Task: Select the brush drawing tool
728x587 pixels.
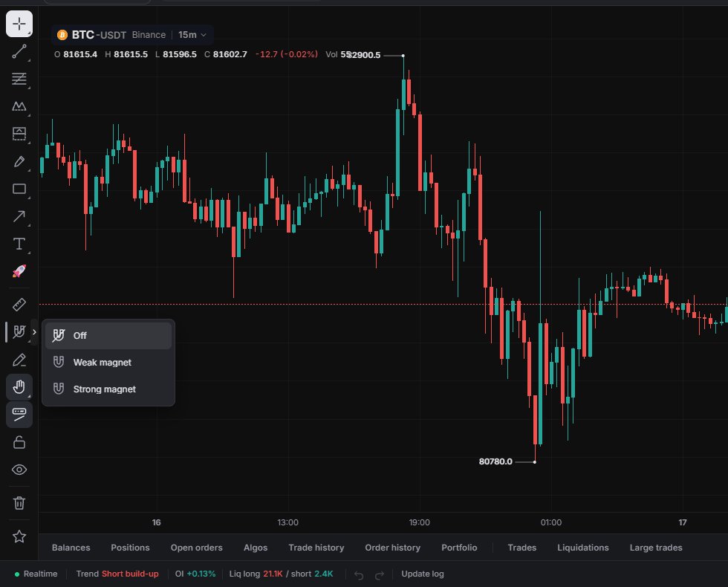Action: 19,162
